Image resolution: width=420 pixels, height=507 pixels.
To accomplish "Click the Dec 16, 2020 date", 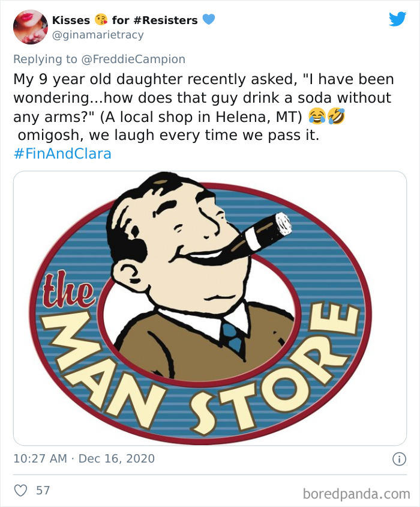I will [116, 458].
